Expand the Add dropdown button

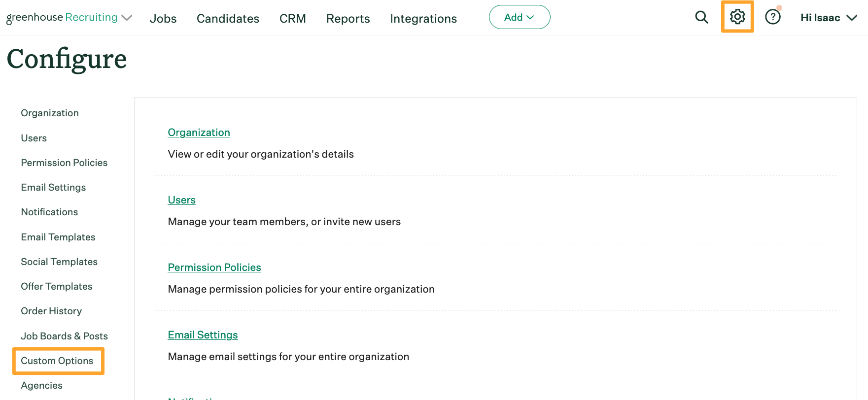(x=519, y=17)
